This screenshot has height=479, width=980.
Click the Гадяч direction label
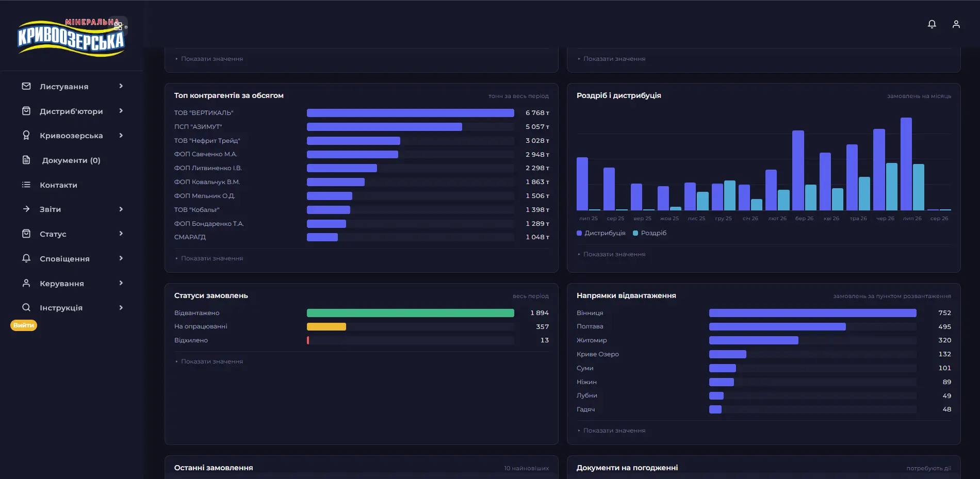point(586,409)
